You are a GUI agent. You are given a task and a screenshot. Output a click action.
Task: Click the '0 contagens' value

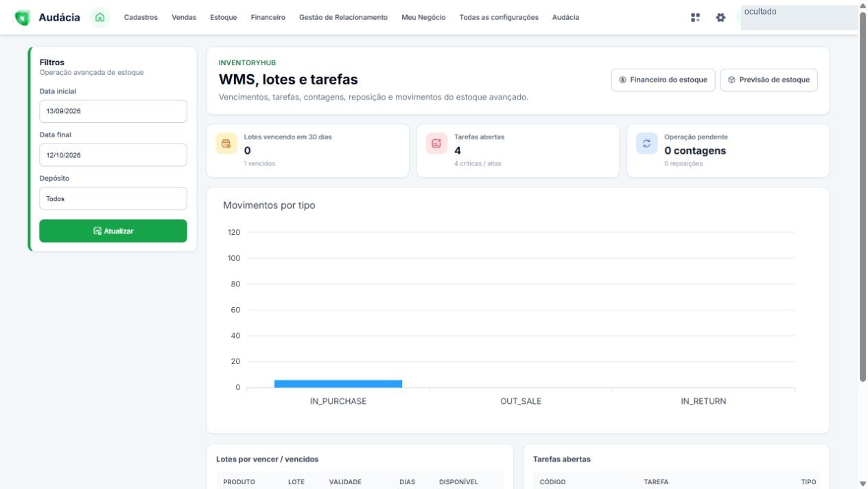point(695,150)
